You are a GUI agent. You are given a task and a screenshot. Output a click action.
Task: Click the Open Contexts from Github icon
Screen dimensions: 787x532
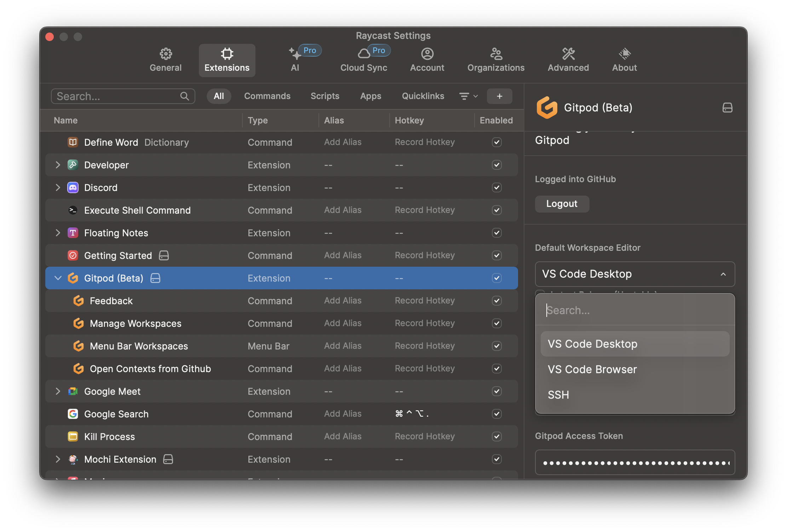[79, 369]
